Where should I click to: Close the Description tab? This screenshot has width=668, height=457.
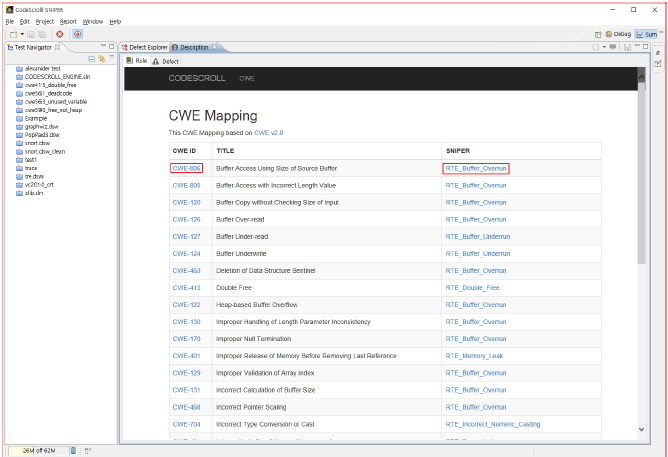[215, 47]
